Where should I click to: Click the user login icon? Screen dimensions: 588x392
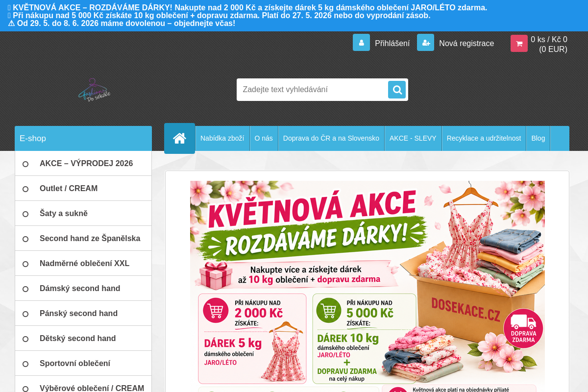(x=361, y=43)
